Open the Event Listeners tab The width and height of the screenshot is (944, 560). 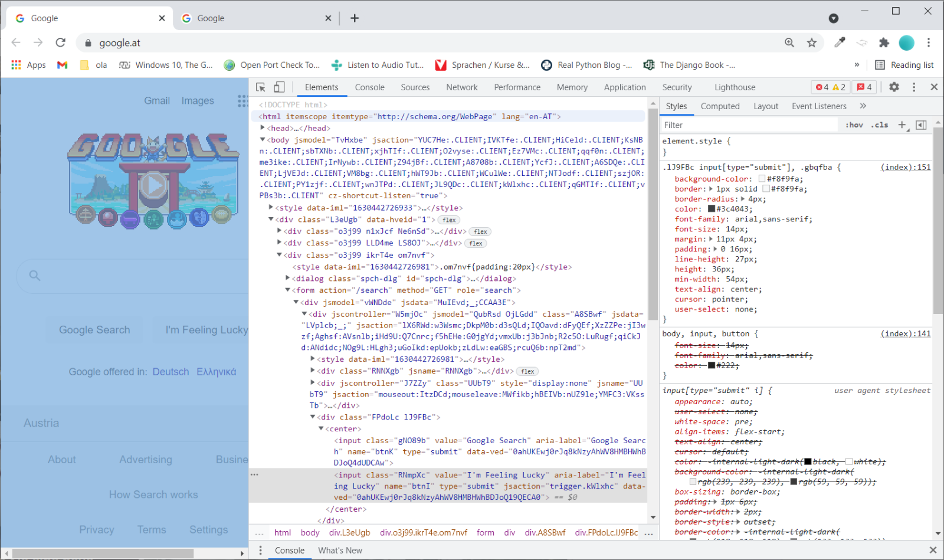[x=819, y=106]
